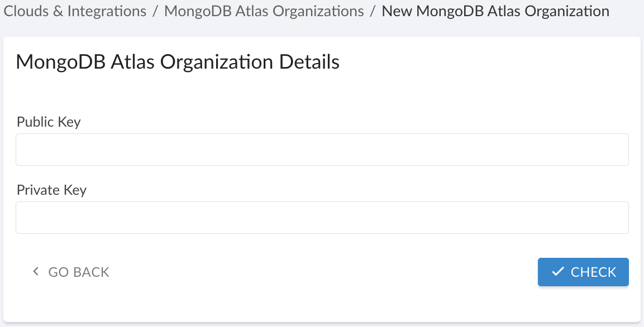The image size is (644, 327).
Task: Click the Private Key label
Action: [x=51, y=190]
